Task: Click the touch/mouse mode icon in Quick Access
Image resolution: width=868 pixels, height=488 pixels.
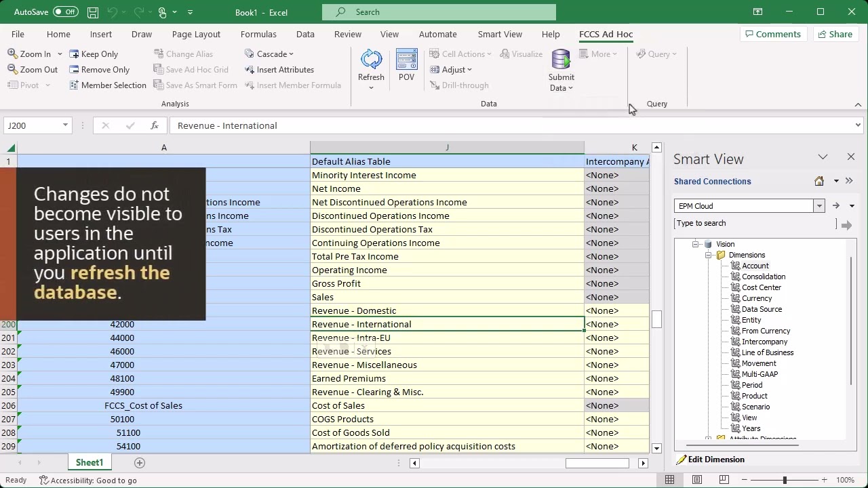Action: pos(162,12)
